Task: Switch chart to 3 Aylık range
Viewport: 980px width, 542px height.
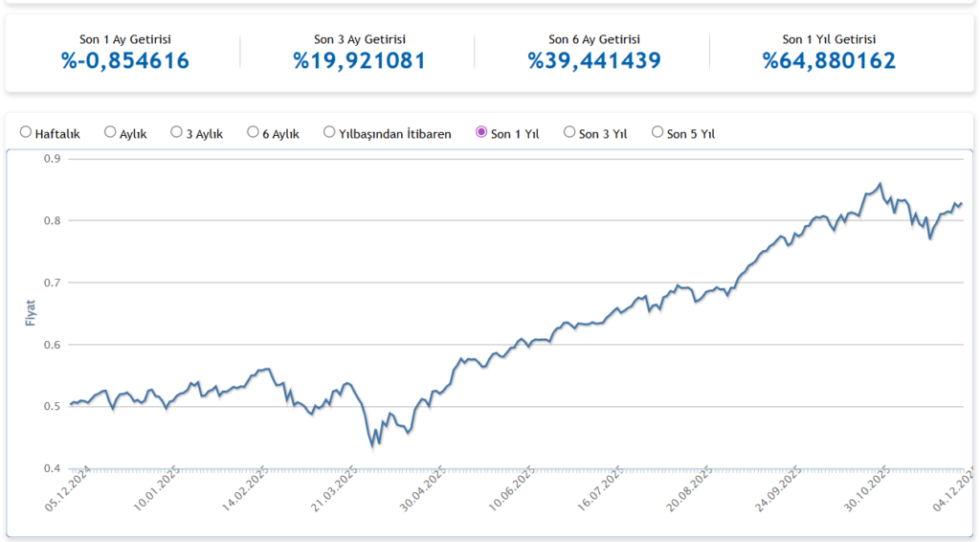Action: [177, 133]
